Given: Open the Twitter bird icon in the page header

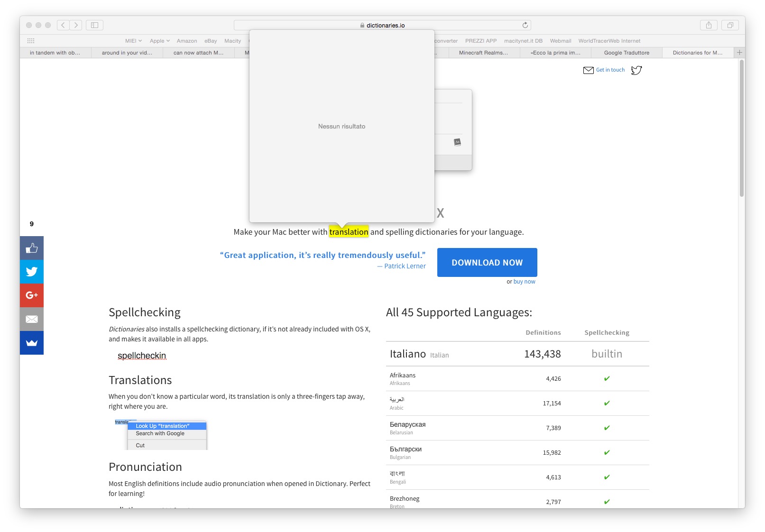Looking at the screenshot, I should [x=636, y=70].
